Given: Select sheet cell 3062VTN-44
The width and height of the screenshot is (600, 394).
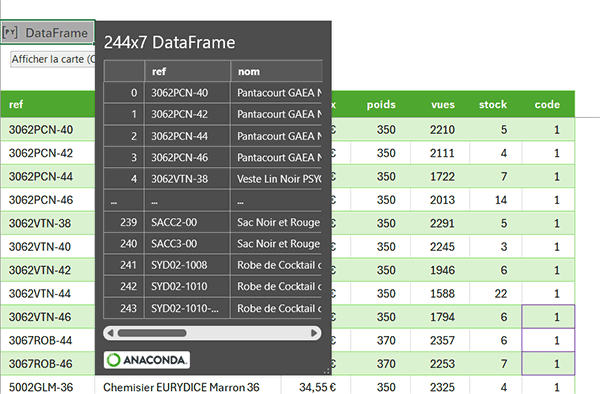Looking at the screenshot, I should [48, 294].
